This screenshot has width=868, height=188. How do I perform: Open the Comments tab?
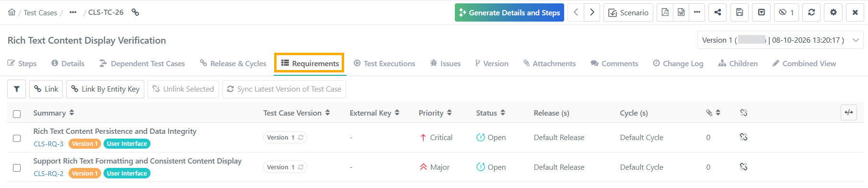[614, 63]
